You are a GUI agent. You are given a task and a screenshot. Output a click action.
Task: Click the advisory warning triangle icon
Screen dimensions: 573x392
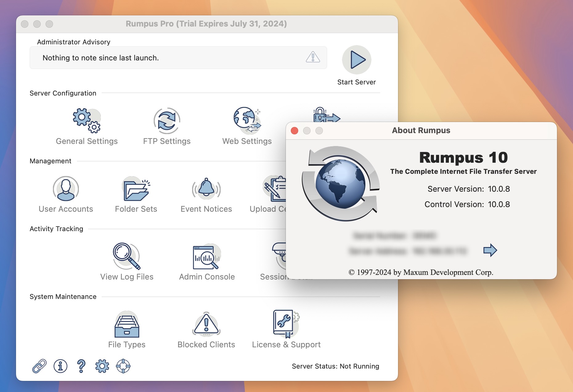[313, 57]
